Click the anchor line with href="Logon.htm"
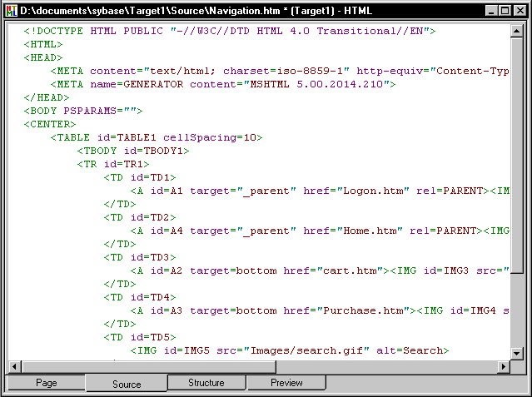The image size is (532, 397). 320,191
